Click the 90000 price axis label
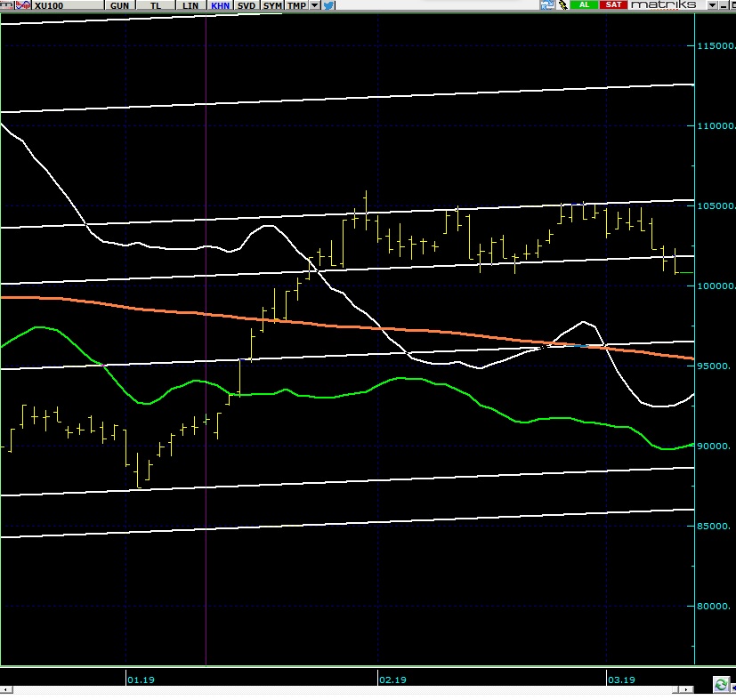 coord(714,447)
